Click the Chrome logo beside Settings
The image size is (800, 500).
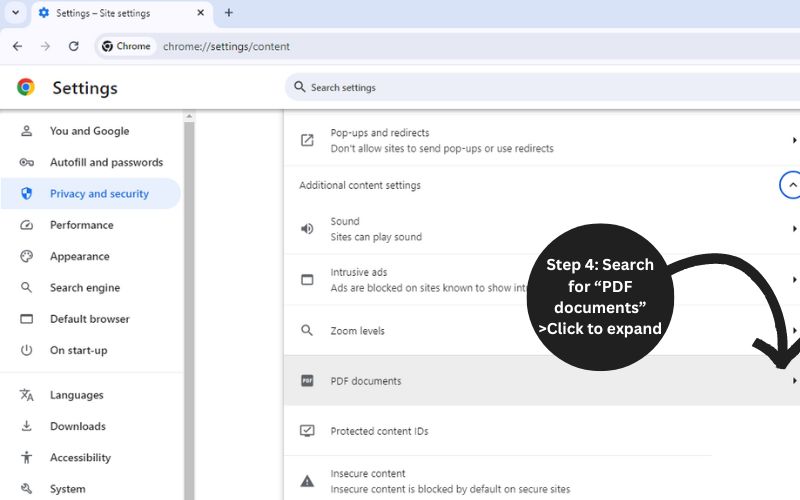click(x=26, y=87)
